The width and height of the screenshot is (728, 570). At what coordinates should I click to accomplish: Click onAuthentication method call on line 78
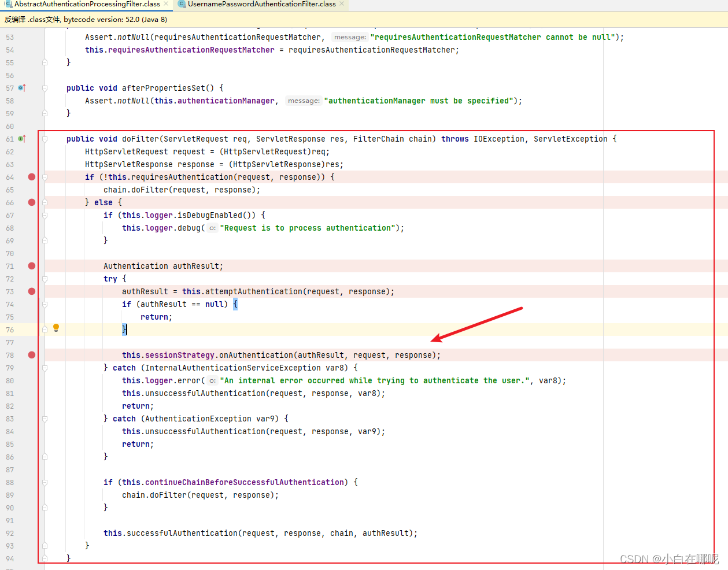(x=256, y=355)
